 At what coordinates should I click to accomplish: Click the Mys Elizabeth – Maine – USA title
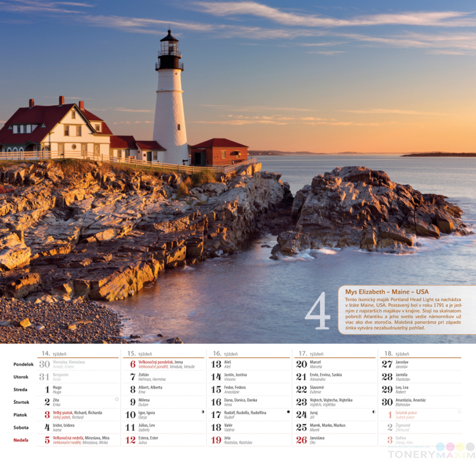(x=387, y=292)
